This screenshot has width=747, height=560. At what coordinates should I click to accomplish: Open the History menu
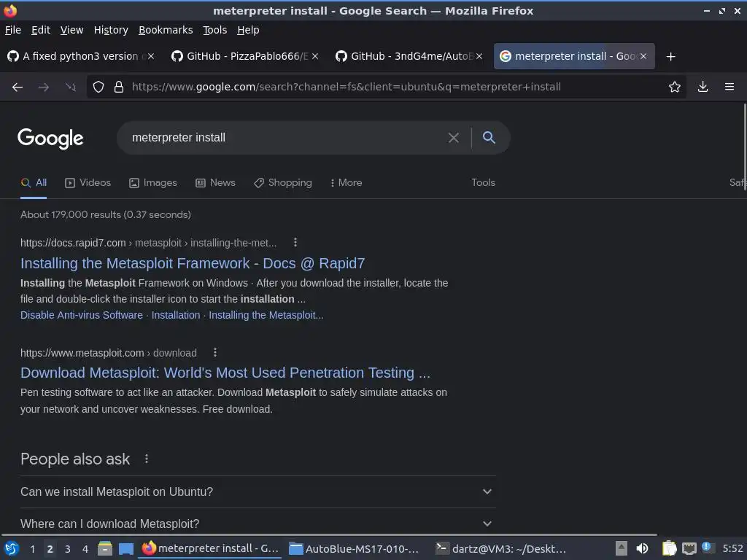(x=111, y=30)
